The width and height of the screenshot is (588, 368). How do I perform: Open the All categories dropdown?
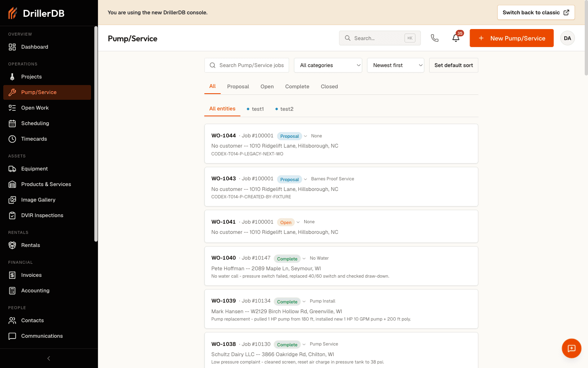pyautogui.click(x=328, y=65)
